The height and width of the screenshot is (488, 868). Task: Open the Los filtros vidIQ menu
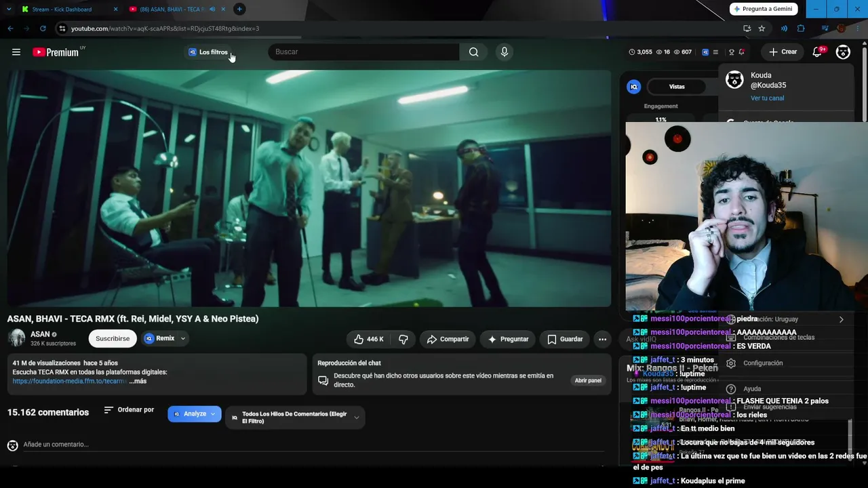point(209,52)
